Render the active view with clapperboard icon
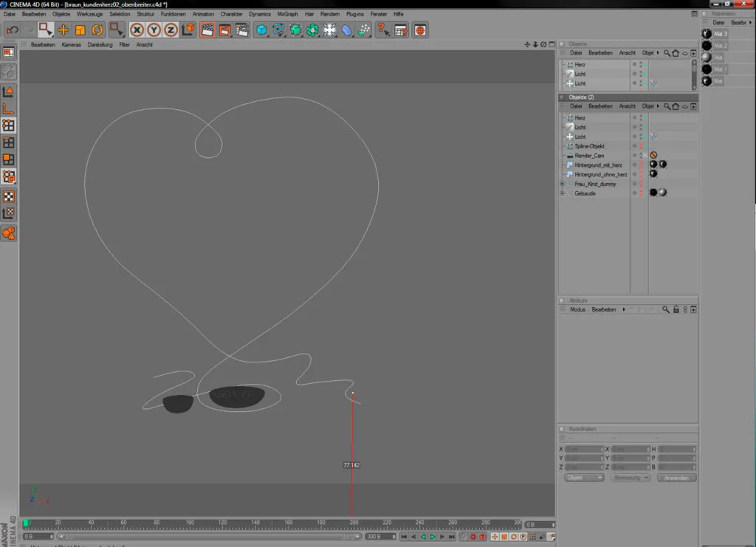This screenshot has width=756, height=547. (x=207, y=30)
